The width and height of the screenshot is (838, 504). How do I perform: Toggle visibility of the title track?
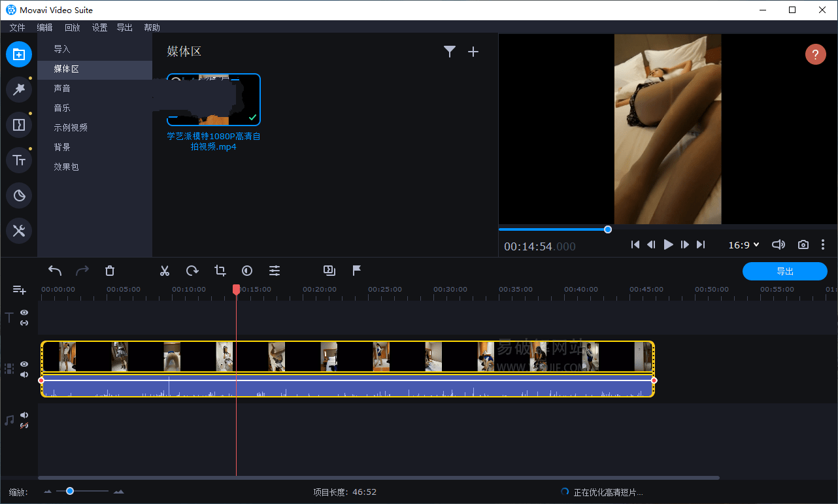tap(24, 312)
